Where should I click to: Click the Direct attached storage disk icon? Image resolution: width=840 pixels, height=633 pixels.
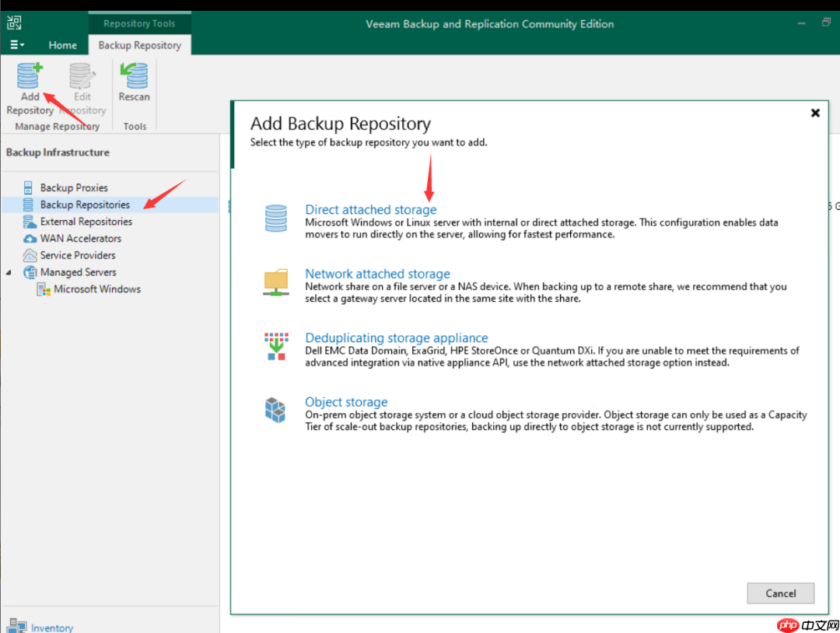275,217
